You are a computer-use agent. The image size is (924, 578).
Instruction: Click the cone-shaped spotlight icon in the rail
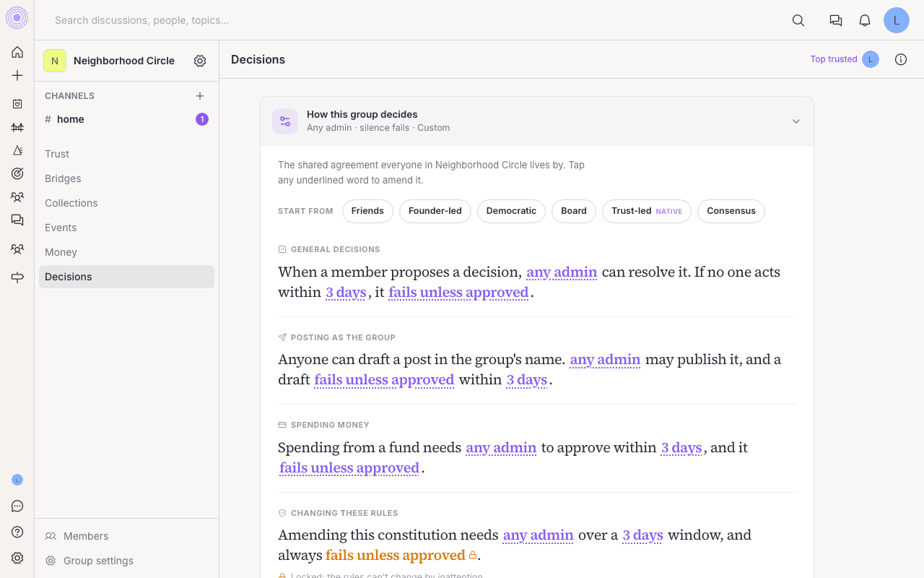(17, 150)
